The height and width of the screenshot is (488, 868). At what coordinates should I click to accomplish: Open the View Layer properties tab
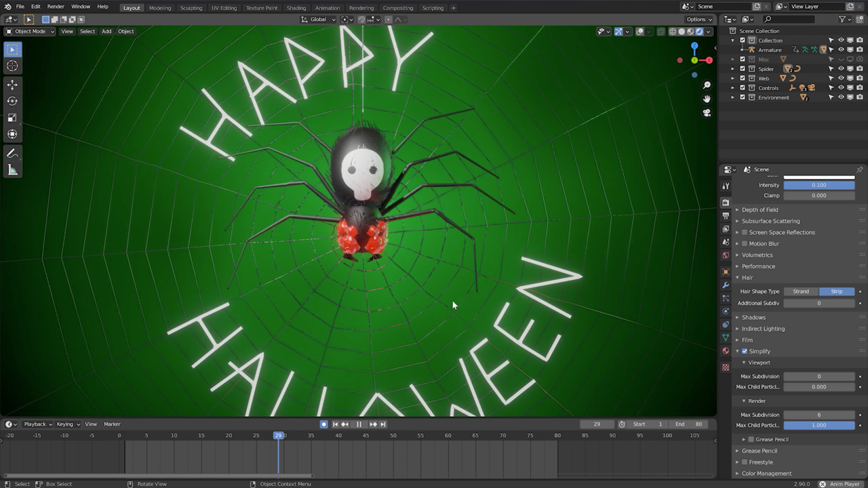(x=726, y=229)
